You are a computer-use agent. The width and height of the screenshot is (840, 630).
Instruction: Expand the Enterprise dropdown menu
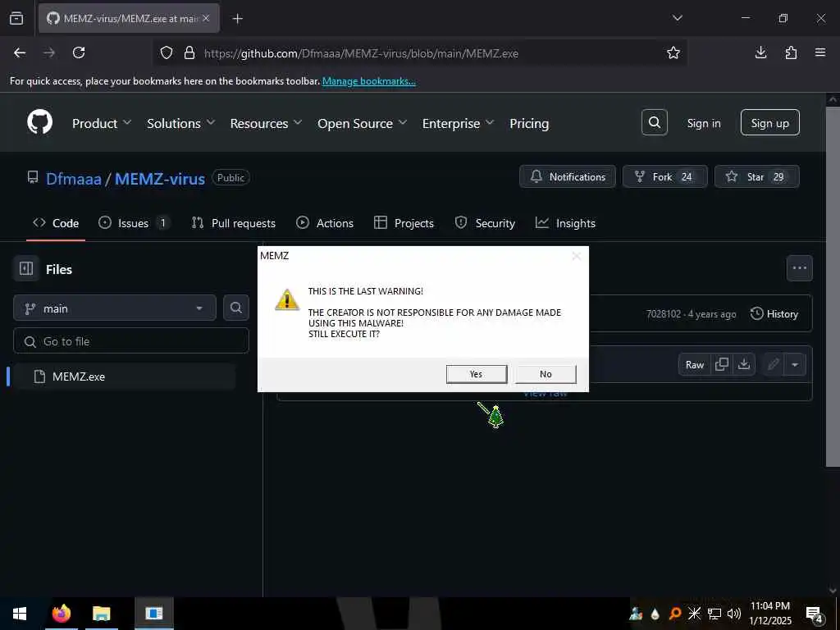click(x=458, y=123)
